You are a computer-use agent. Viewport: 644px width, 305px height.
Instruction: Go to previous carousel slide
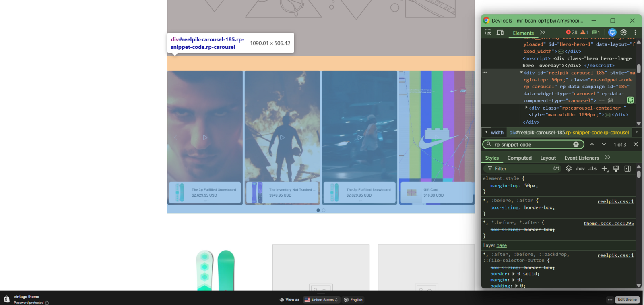(x=175, y=137)
